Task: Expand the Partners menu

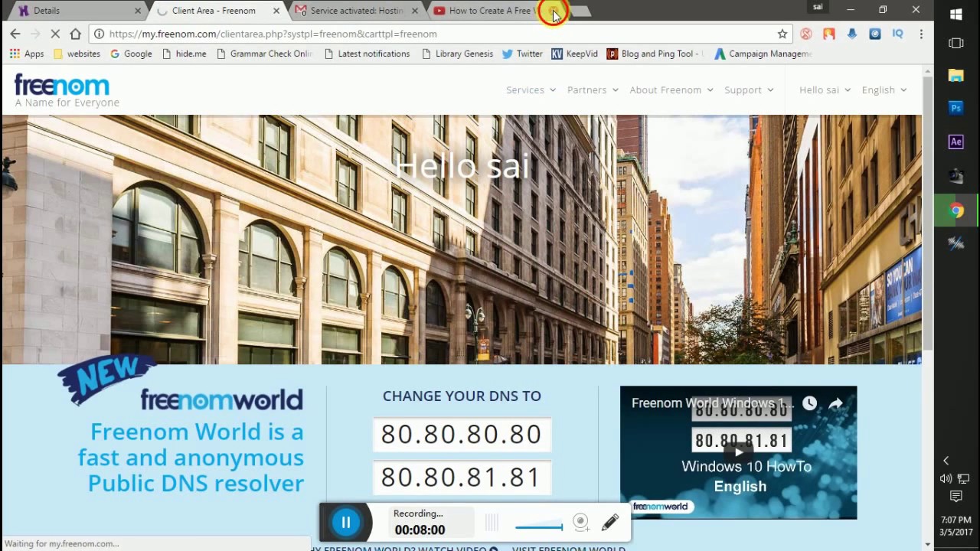Action: coord(593,90)
